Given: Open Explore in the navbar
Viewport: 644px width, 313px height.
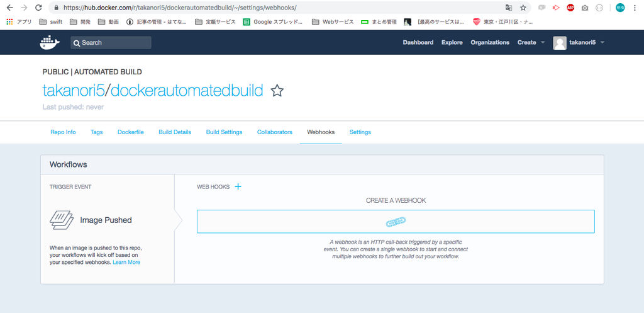Looking at the screenshot, I should click(x=452, y=42).
